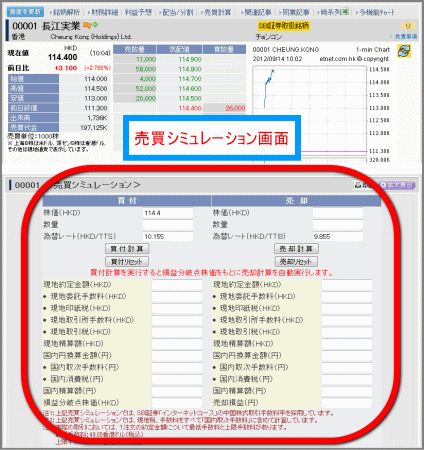Click the 売却計算 calculate button

tap(296, 249)
